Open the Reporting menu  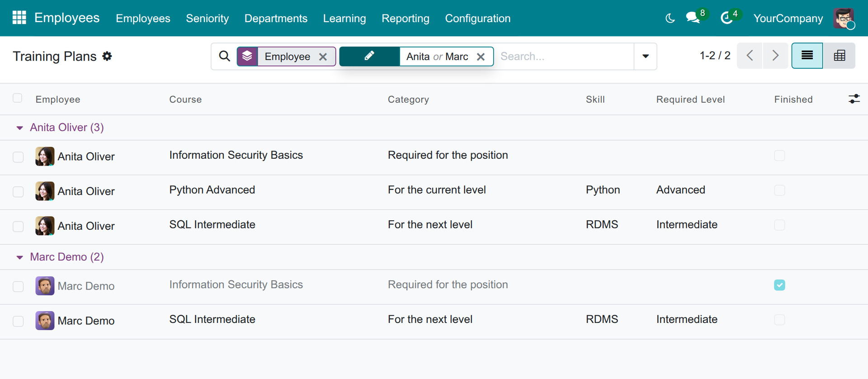point(406,18)
